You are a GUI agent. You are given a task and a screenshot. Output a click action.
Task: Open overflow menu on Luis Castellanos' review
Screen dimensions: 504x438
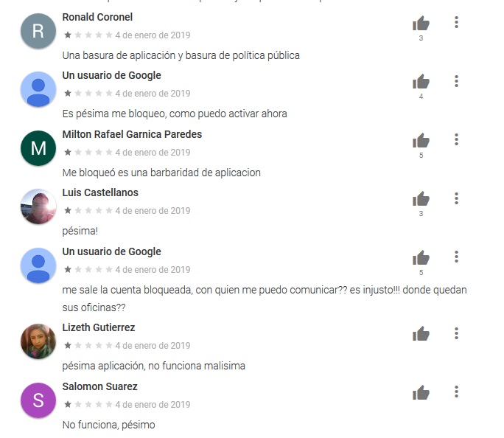coord(456,198)
